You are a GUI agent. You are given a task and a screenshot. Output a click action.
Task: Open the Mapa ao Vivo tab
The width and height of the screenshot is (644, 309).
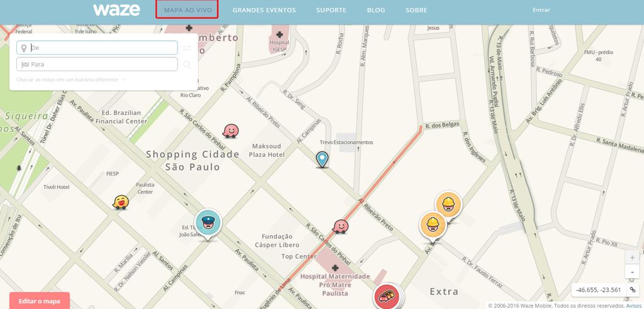187,10
